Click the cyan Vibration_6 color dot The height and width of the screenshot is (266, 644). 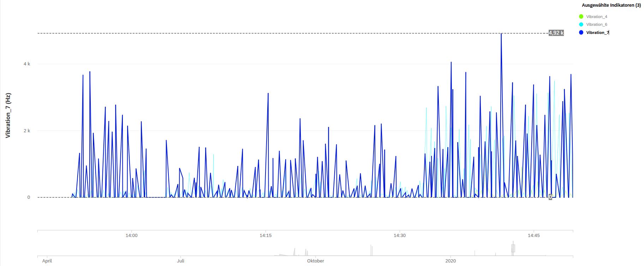581,24
